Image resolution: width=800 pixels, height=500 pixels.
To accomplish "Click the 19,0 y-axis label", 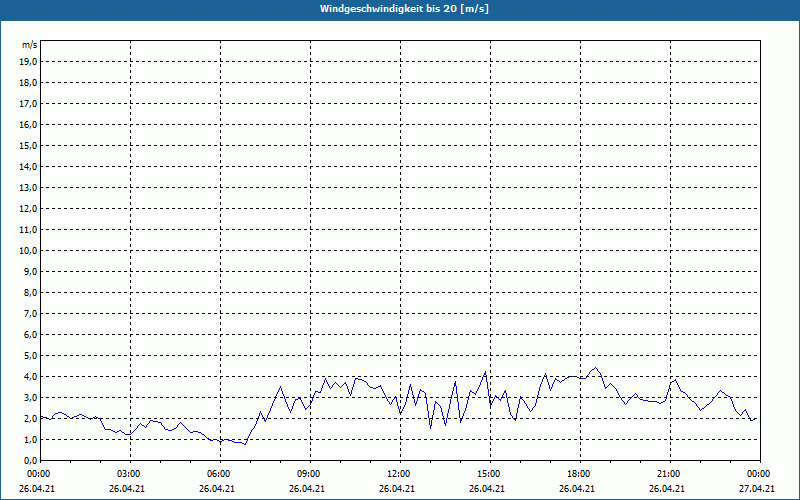I will [28, 62].
